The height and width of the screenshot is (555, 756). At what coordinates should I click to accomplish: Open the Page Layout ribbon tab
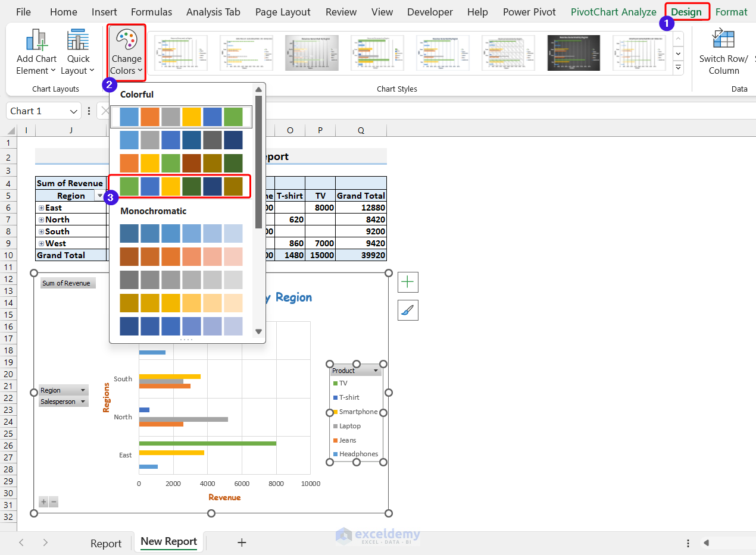(x=283, y=12)
